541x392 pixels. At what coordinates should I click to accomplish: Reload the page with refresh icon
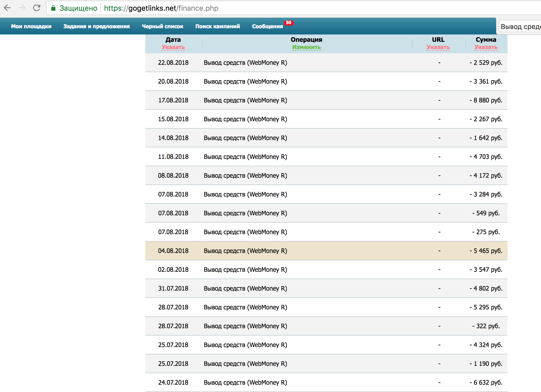tap(37, 8)
